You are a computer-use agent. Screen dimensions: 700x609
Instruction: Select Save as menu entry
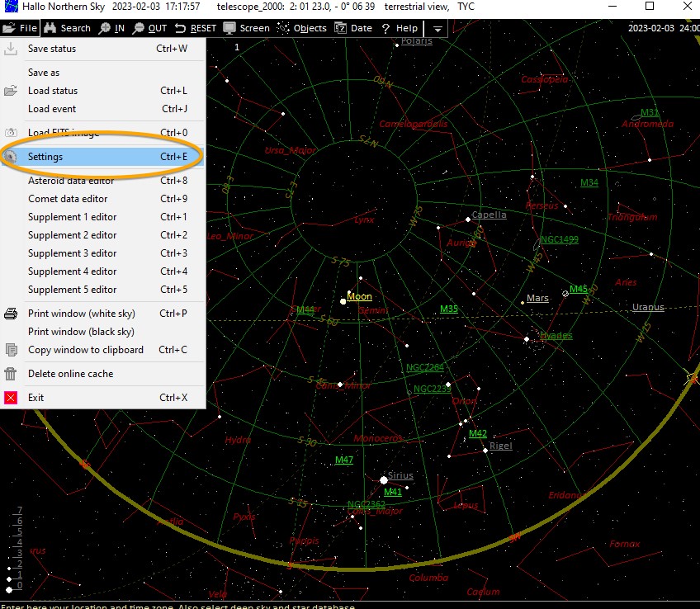[102, 73]
